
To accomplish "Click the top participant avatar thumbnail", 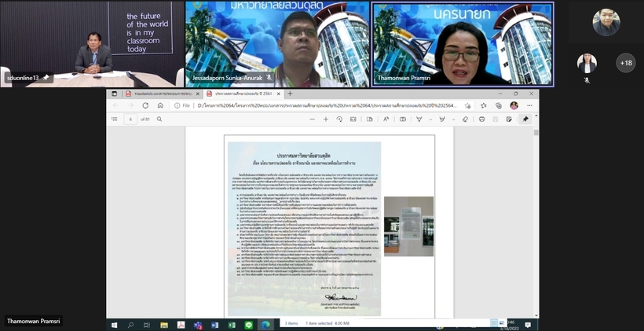I will [x=606, y=23].
